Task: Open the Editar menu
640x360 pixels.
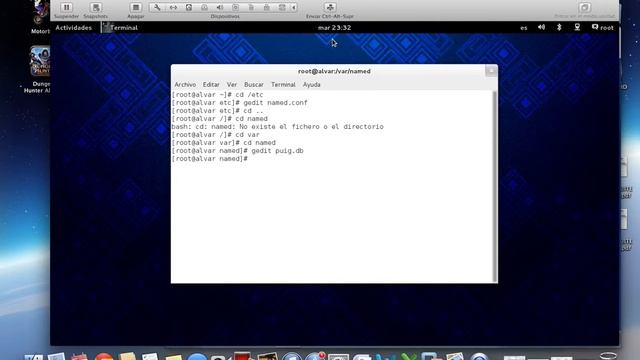Action: point(211,84)
